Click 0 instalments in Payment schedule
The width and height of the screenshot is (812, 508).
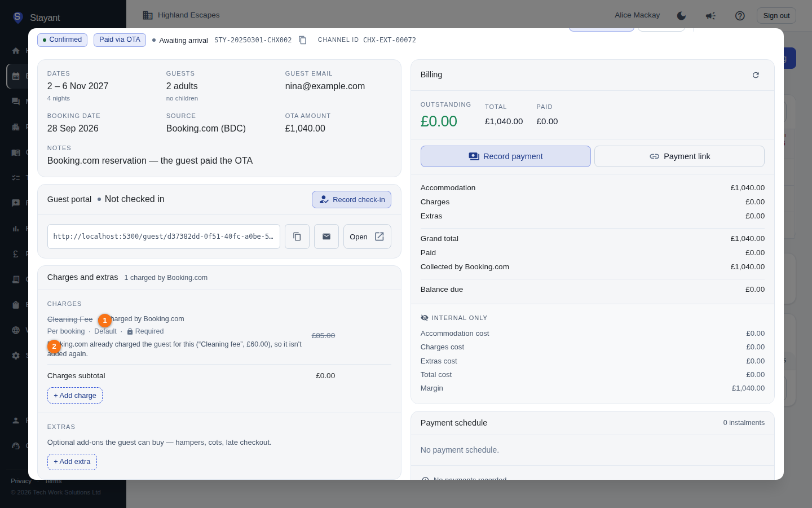coord(744,423)
